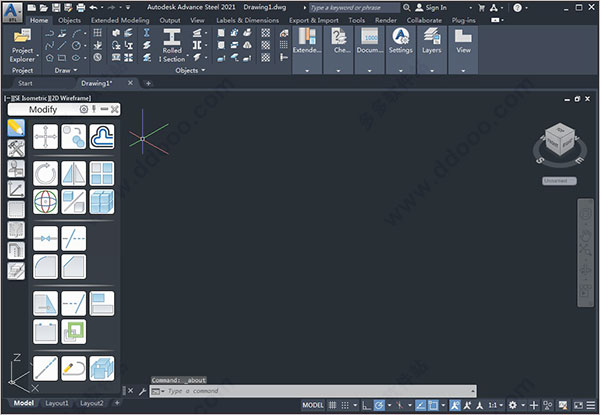Select the Break at Point tool
The height and width of the screenshot is (415, 600).
coord(46,238)
